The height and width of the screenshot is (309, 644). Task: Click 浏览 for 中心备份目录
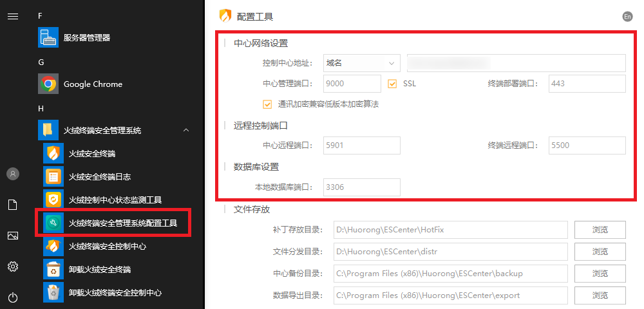[x=600, y=274]
